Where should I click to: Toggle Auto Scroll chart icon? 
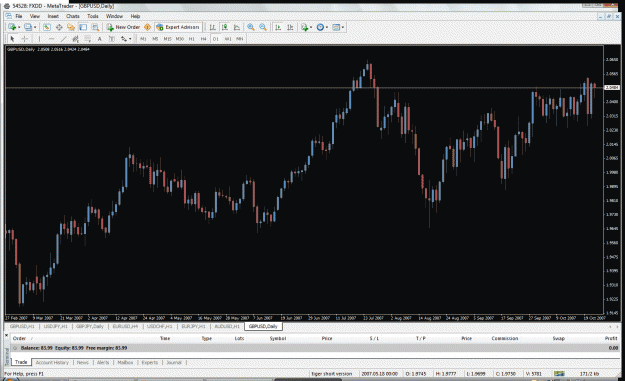(278, 27)
